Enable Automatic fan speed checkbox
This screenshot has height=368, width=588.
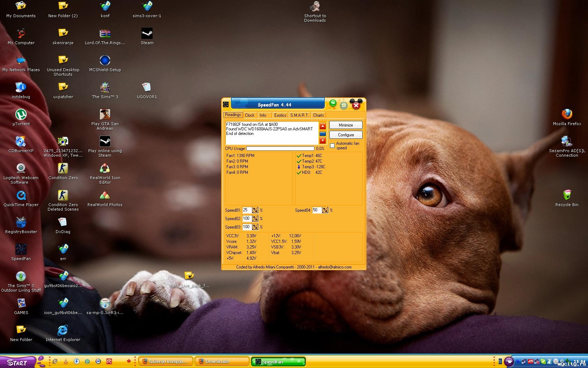click(332, 145)
